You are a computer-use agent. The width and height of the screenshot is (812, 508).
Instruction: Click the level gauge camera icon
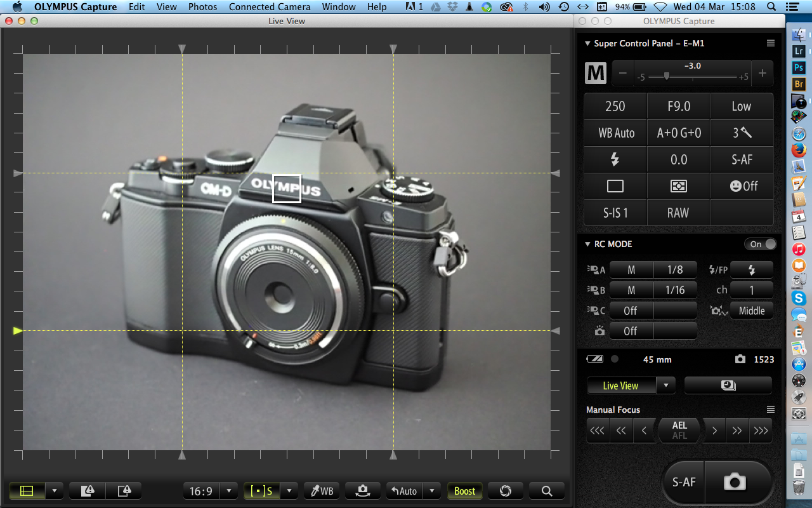coord(363,491)
